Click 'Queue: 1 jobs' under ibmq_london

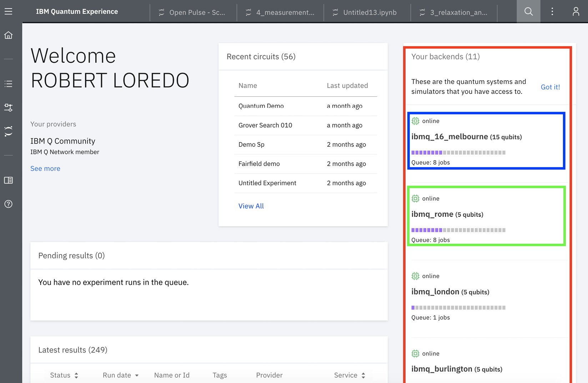(x=431, y=317)
